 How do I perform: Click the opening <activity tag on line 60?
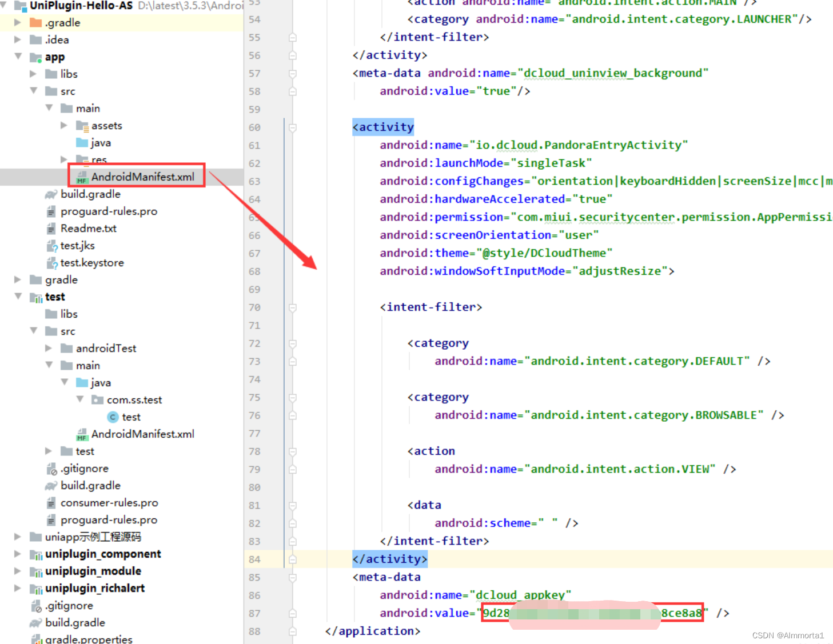pos(383,127)
